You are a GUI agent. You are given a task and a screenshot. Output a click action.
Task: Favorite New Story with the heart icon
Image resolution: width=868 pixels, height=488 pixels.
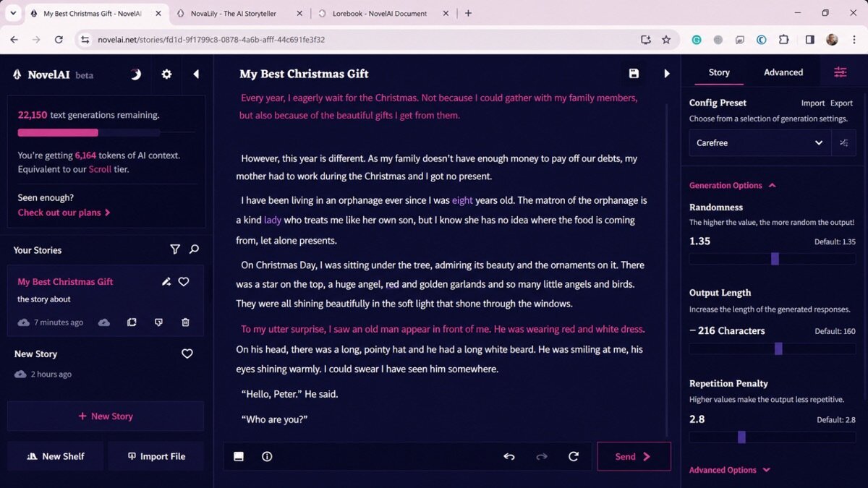click(187, 354)
